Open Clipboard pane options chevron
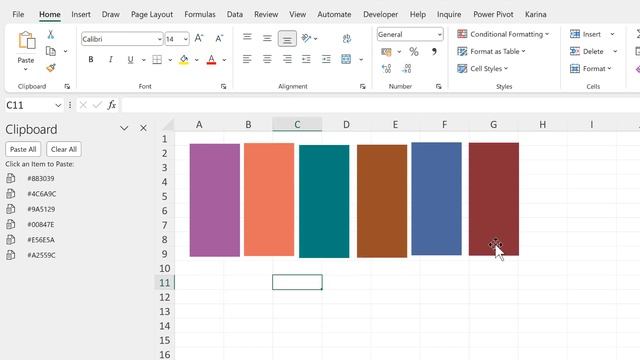This screenshot has width=640, height=360. point(124,128)
